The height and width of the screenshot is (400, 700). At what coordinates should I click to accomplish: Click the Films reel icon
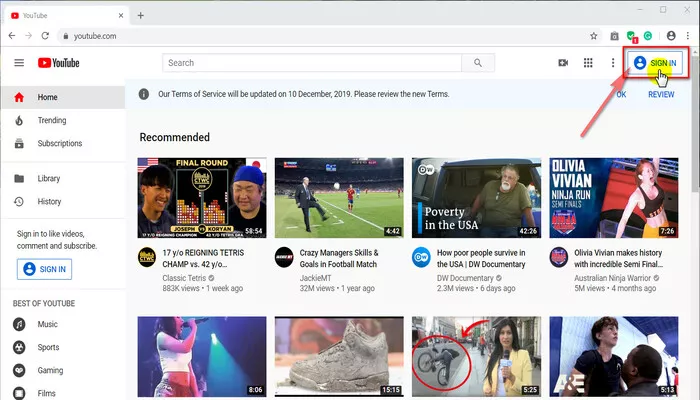click(x=19, y=393)
